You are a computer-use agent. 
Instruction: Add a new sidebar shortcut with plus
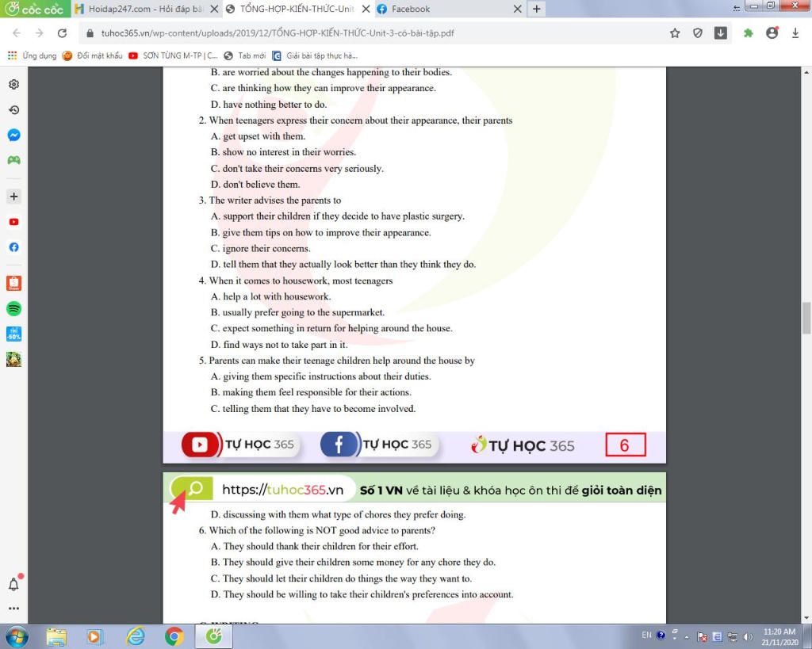click(x=14, y=197)
